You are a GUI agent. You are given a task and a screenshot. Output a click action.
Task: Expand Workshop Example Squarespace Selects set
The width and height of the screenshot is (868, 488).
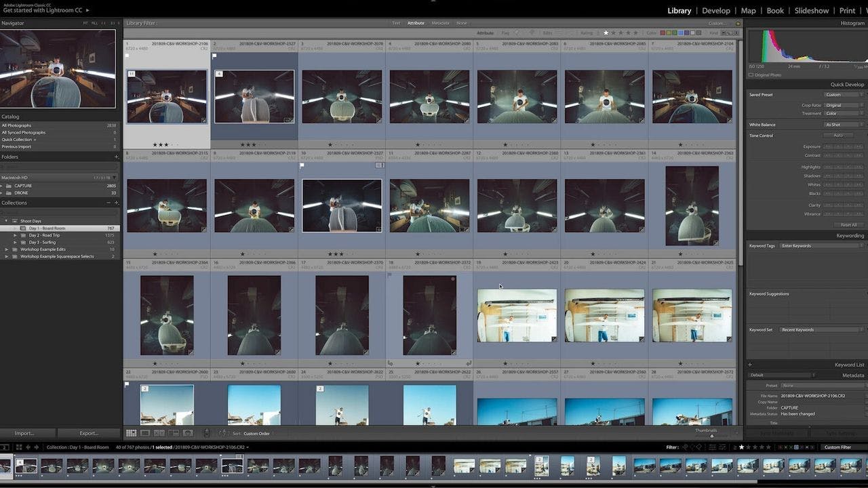point(7,256)
